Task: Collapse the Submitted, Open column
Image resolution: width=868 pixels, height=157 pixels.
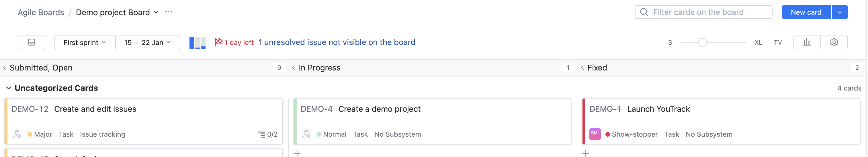Action: coord(5,68)
